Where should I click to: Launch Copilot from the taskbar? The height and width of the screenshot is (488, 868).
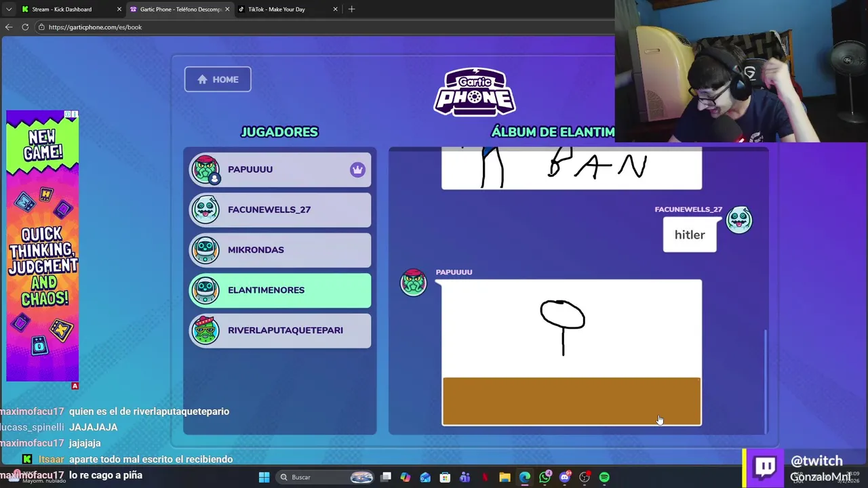[406, 477]
